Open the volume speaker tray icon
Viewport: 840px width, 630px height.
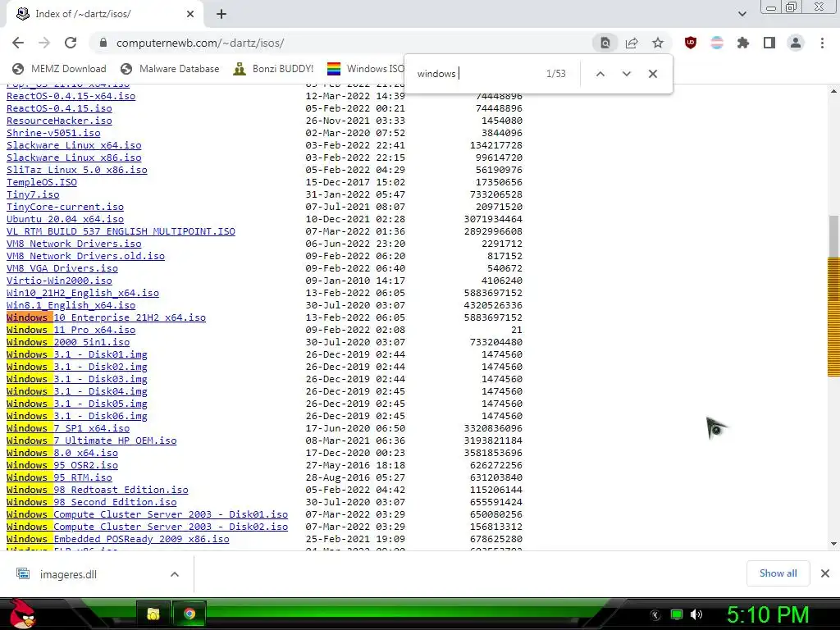(696, 614)
